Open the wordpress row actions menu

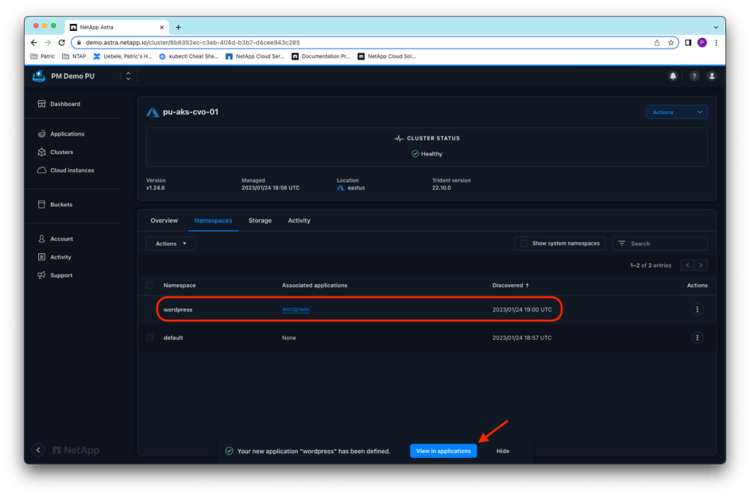(x=697, y=310)
